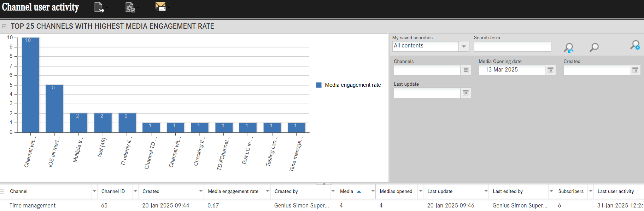Click in the Search term field
Screen dimensions: 644x211
(512, 46)
